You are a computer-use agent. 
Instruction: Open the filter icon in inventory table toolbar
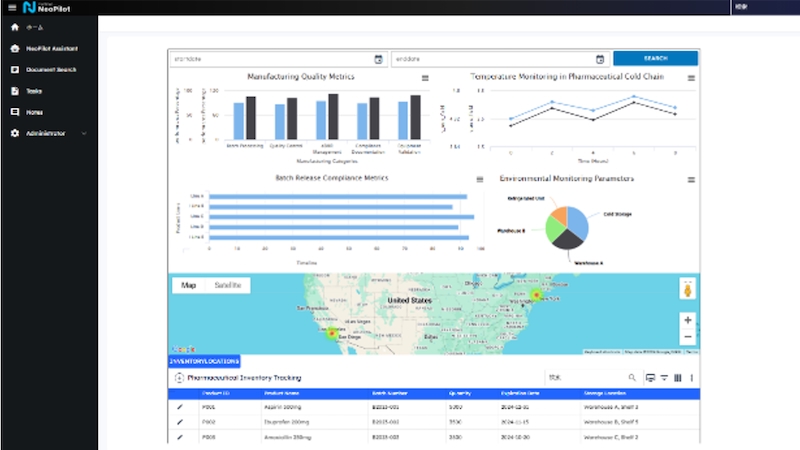point(664,378)
